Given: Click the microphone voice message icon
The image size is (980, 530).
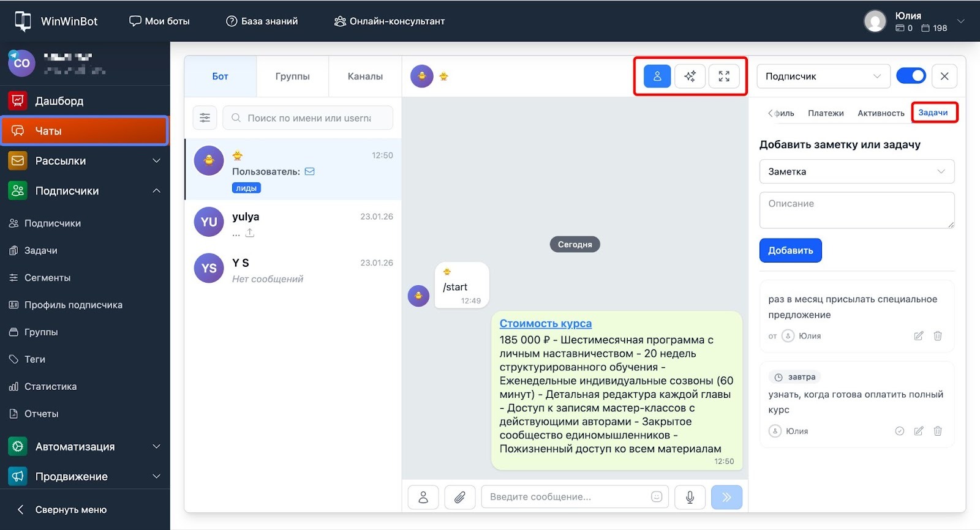Looking at the screenshot, I should click(690, 497).
